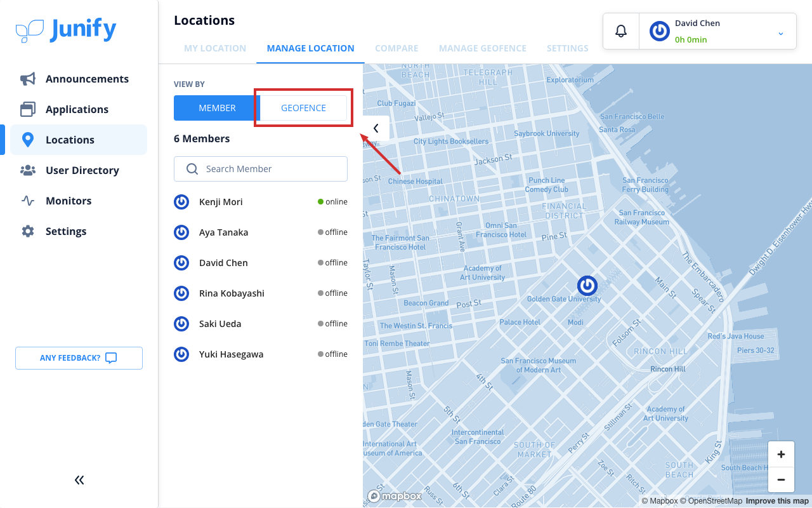Click the Junify logo
The image size is (812, 508).
(66, 30)
